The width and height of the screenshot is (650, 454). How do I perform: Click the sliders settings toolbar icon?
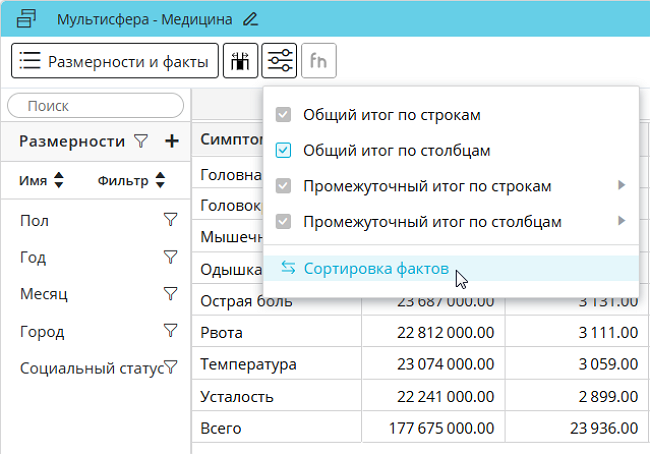(x=279, y=61)
